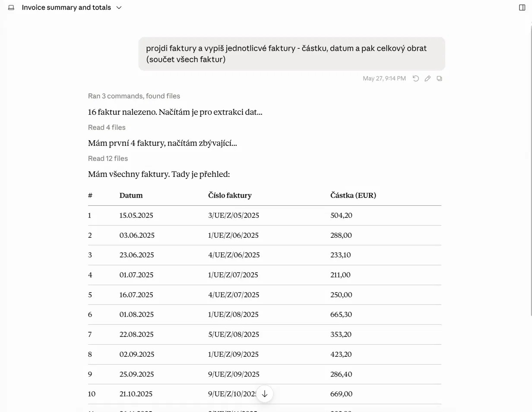Click the "Částka (EUR)" column header
532x412 pixels.
pyautogui.click(x=353, y=195)
